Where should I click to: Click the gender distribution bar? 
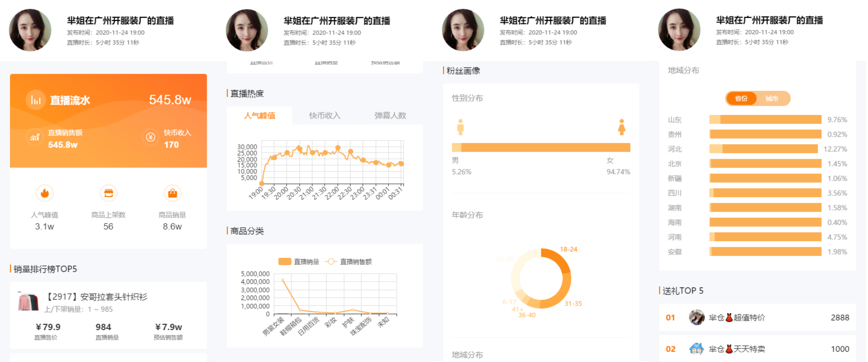click(541, 147)
